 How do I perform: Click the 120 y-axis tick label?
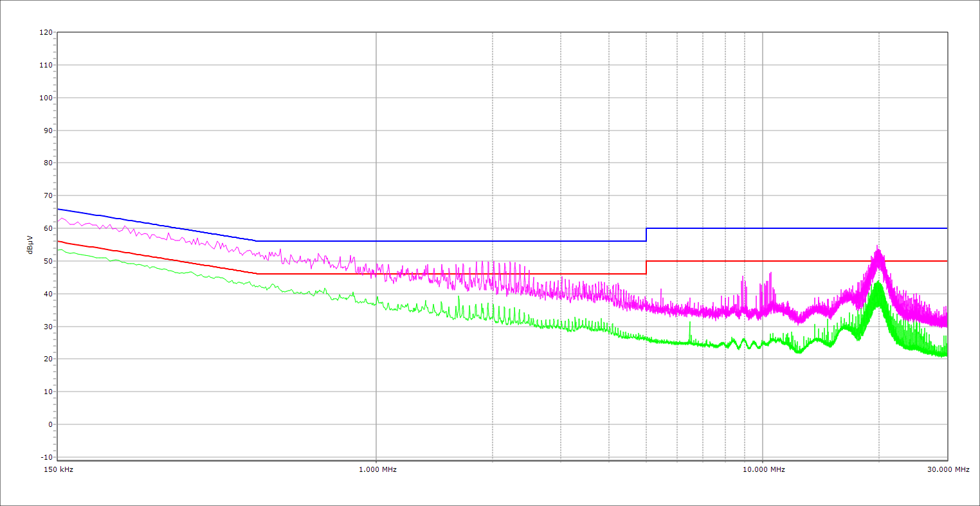pyautogui.click(x=46, y=32)
